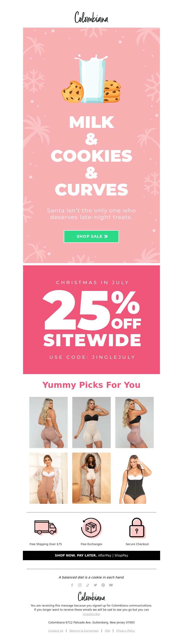183x644 pixels.
Task: Click the 25% off sitewide banner
Action: [91, 319]
